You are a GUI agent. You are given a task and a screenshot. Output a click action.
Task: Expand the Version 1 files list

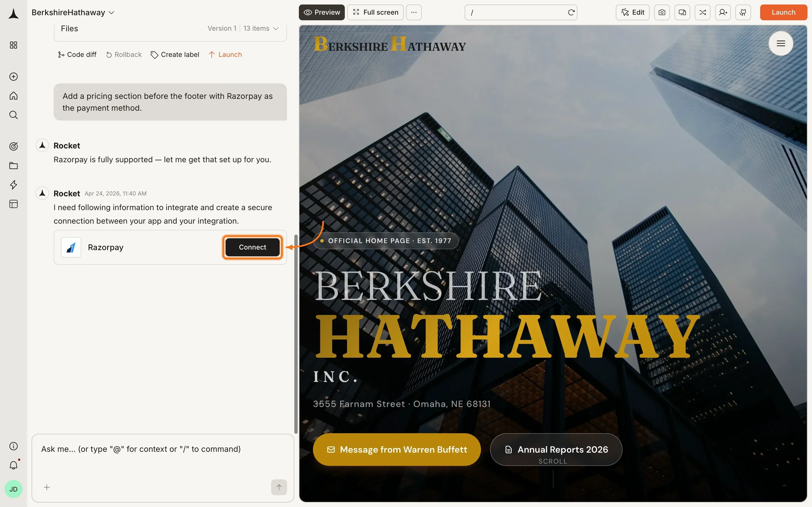point(275,28)
